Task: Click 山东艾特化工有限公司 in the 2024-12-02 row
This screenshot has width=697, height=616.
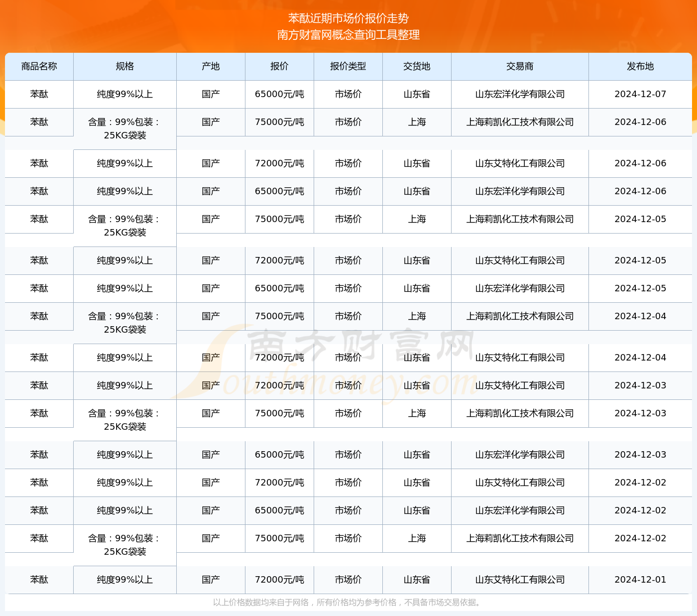Action: (x=520, y=483)
